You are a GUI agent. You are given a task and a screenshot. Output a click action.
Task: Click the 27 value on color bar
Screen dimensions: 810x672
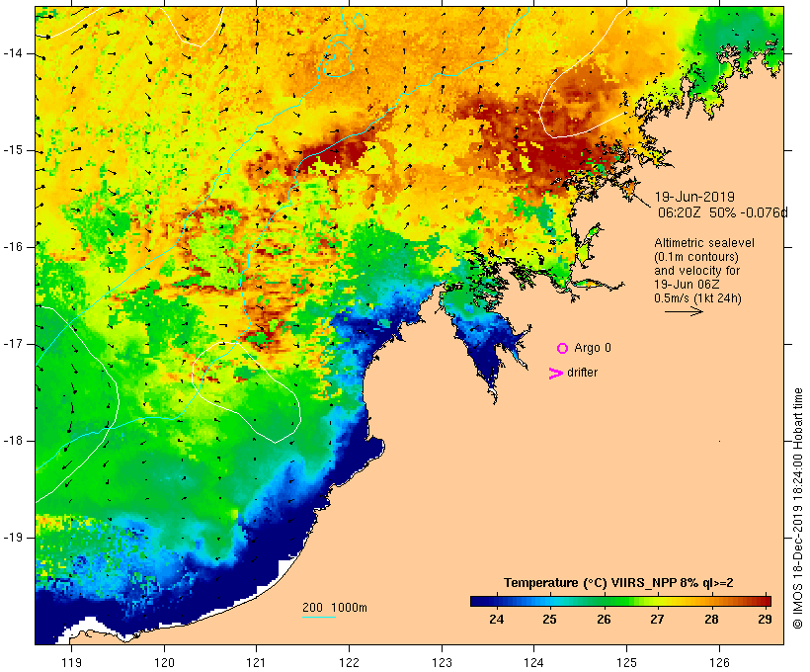pos(657,620)
